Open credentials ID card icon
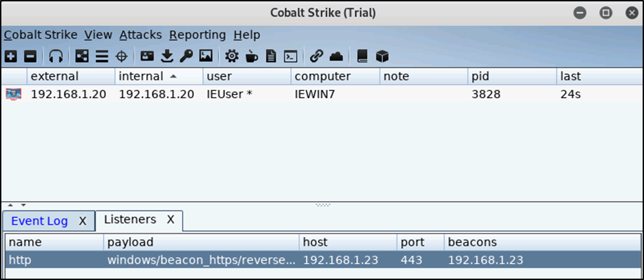 pos(147,56)
